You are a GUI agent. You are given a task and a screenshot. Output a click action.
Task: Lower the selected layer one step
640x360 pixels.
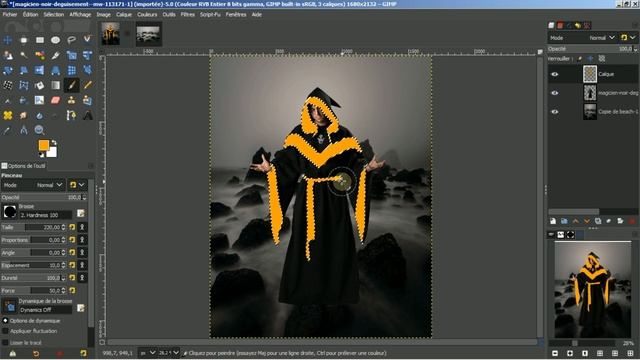point(587,221)
